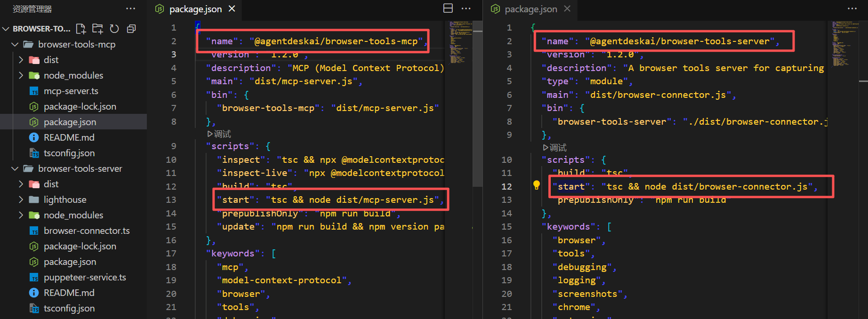Close the left package.json tab
The width and height of the screenshot is (868, 319).
[232, 8]
